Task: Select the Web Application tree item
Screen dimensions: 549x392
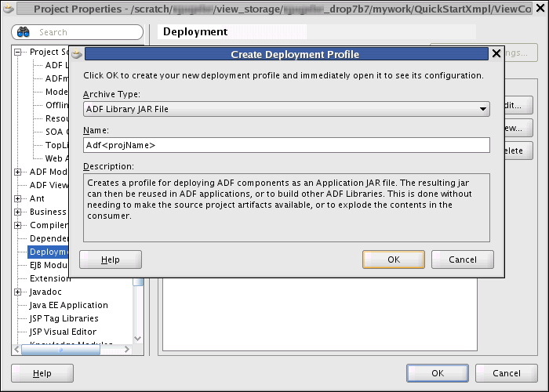Action: (x=57, y=158)
